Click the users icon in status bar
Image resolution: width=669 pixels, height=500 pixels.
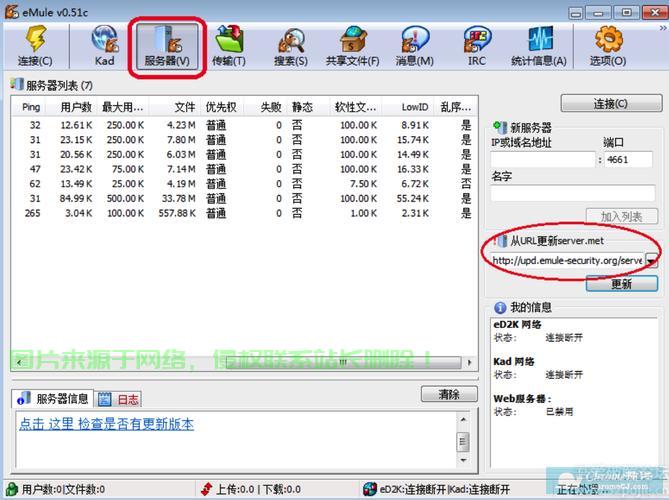tap(12, 489)
